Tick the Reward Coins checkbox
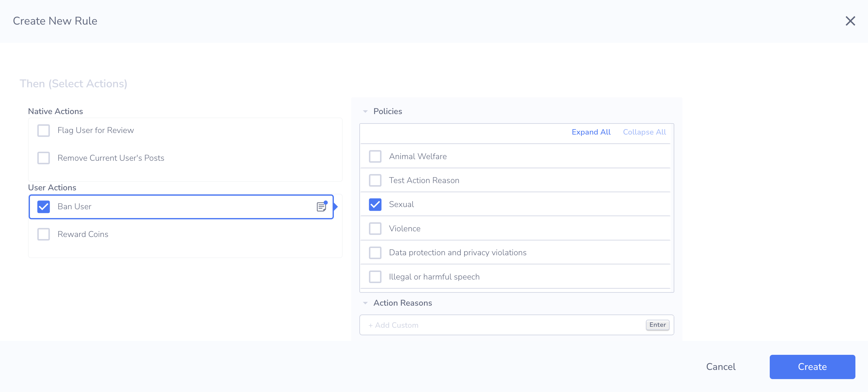Image resolution: width=868 pixels, height=392 pixels. point(43,234)
